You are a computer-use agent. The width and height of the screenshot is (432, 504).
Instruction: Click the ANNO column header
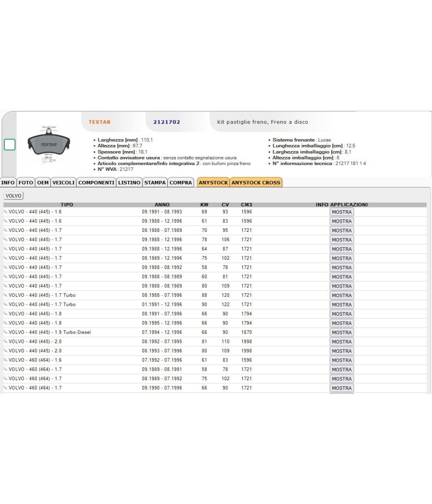pyautogui.click(x=162, y=204)
